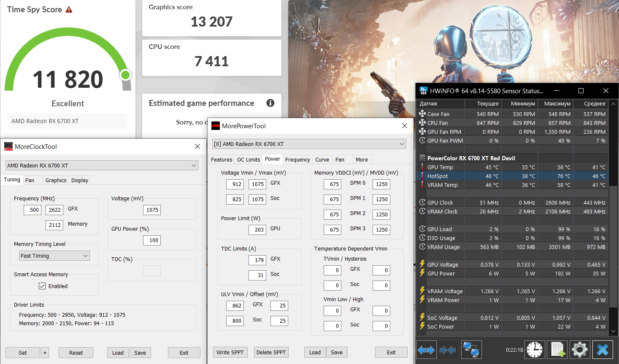Select the Power tab in MorePowerTool
Image resolution: width=619 pixels, height=364 pixels.
coord(273,159)
